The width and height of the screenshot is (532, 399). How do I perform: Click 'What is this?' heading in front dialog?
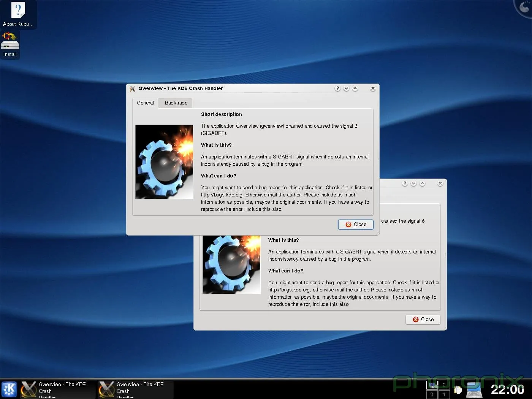click(x=216, y=145)
